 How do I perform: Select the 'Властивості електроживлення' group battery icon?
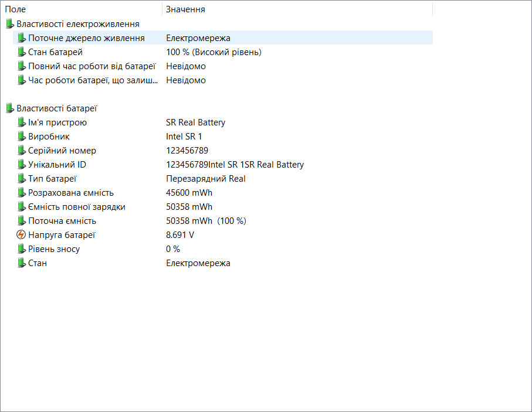(10, 24)
